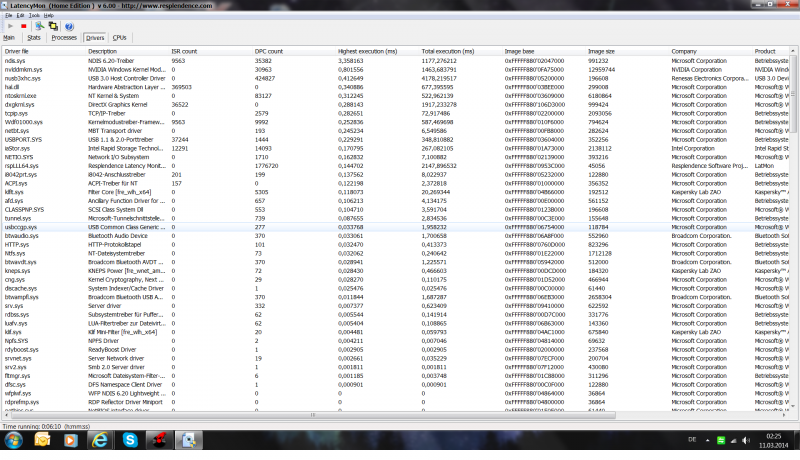Click the yellow overlapping-windows toolbar icon
Image resolution: width=800 pixels, height=460 pixels.
pyautogui.click(x=53, y=26)
